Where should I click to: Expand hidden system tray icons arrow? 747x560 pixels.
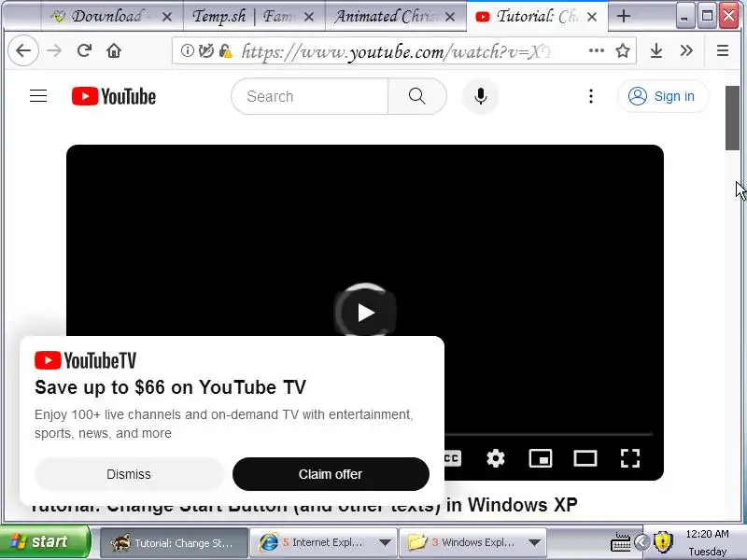pyautogui.click(x=642, y=542)
